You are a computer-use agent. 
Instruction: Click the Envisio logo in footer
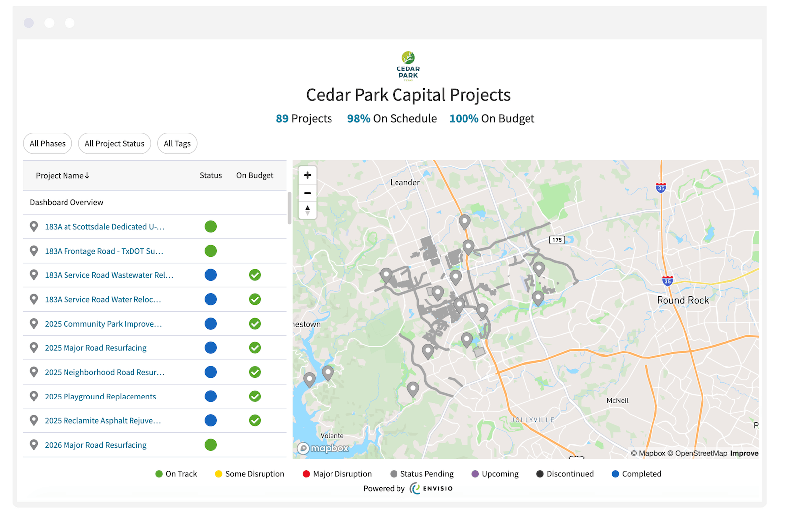(x=431, y=489)
